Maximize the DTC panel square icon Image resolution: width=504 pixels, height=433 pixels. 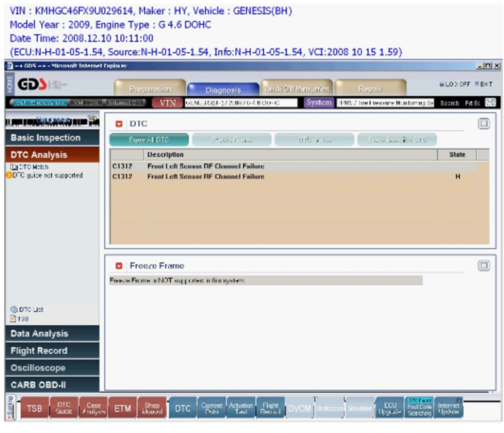[x=483, y=124]
